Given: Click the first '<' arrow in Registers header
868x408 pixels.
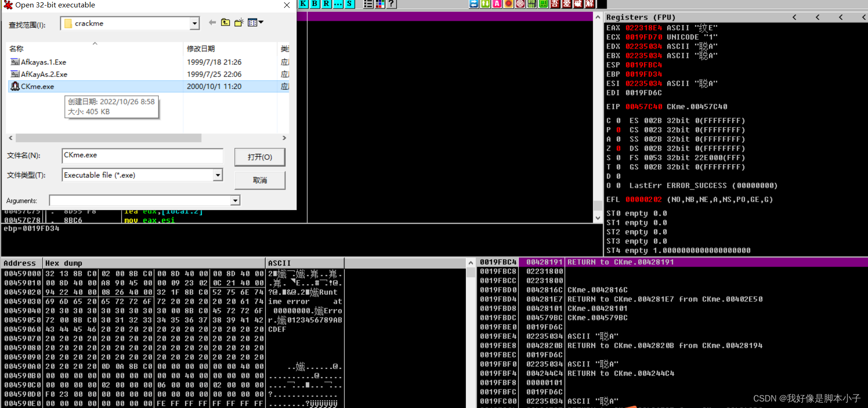Looking at the screenshot, I should point(794,17).
